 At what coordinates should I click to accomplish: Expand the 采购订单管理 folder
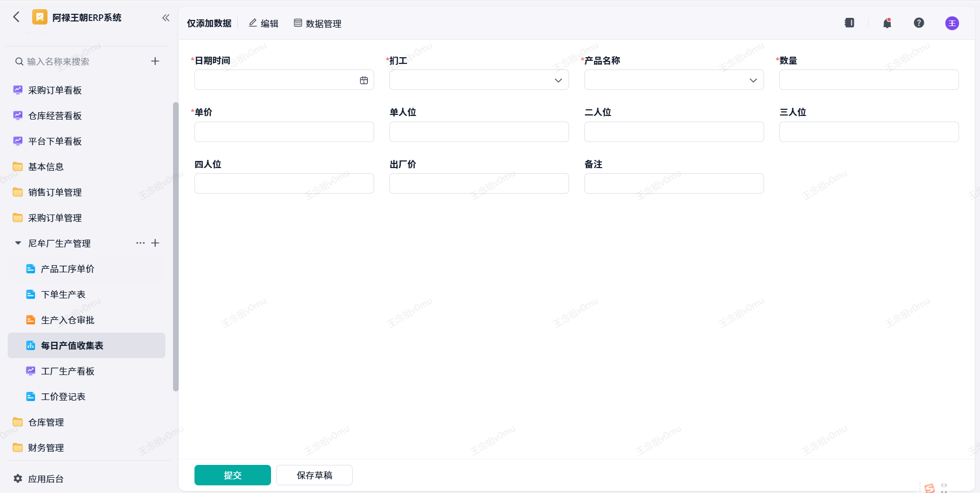pos(86,218)
